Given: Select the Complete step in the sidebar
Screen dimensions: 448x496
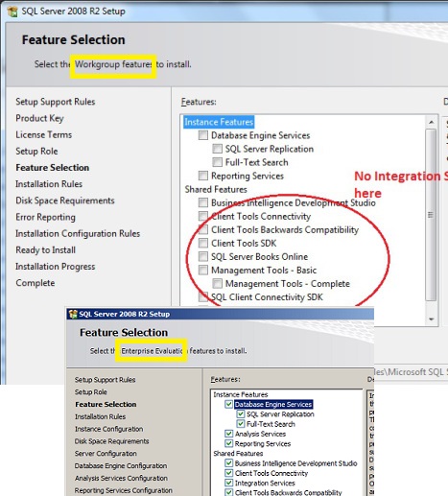Looking at the screenshot, I should pyautogui.click(x=35, y=283).
